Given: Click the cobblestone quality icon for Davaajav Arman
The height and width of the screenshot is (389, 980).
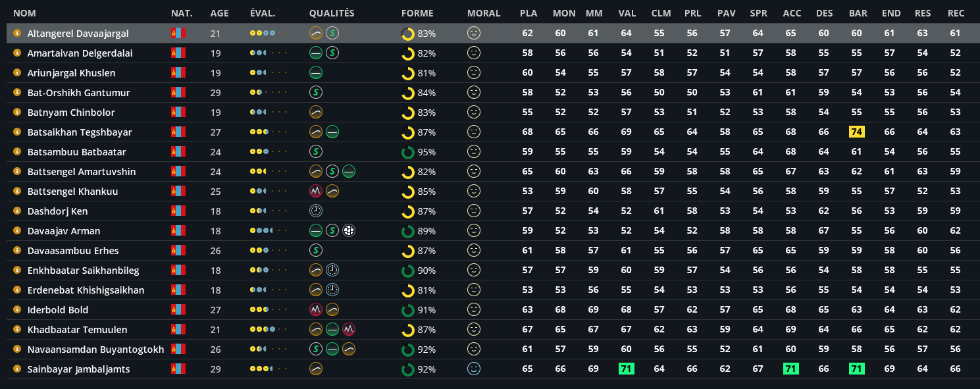Looking at the screenshot, I should click(349, 230).
